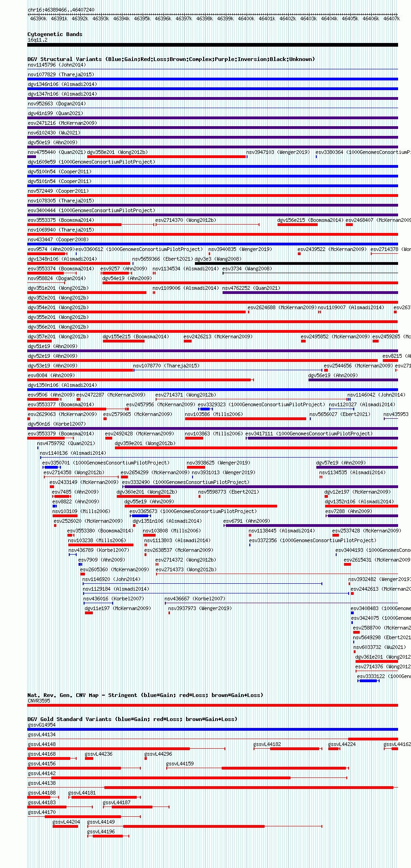Click the purple bar under nsv4762252 (Quan2021)
The height and width of the screenshot is (868, 411).
[310, 293]
